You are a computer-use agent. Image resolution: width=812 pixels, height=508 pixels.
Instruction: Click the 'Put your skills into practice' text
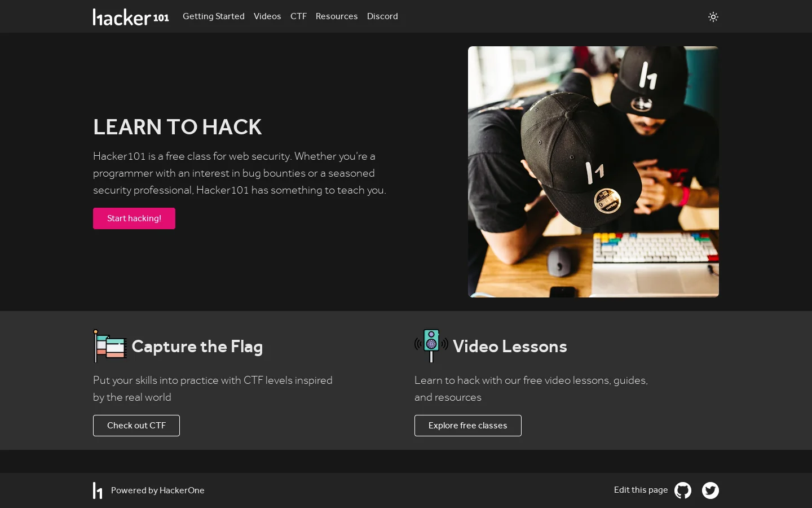pyautogui.click(x=213, y=389)
